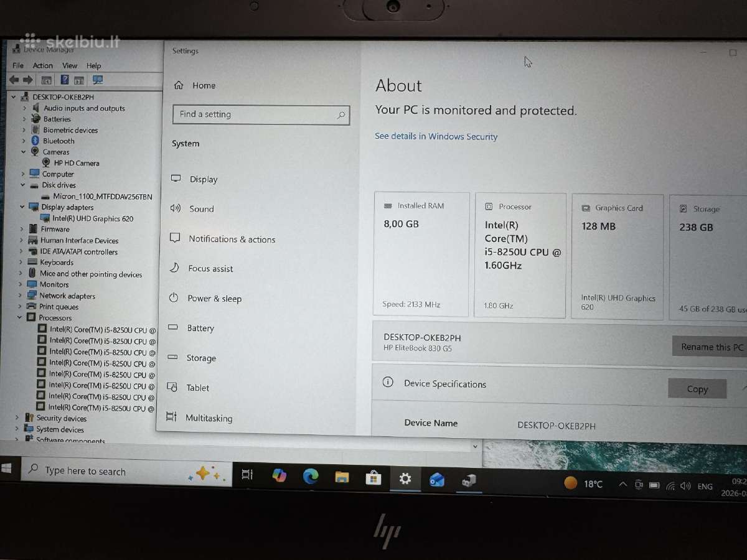
Task: Expand the Batteries category chevron
Action: pos(24,119)
